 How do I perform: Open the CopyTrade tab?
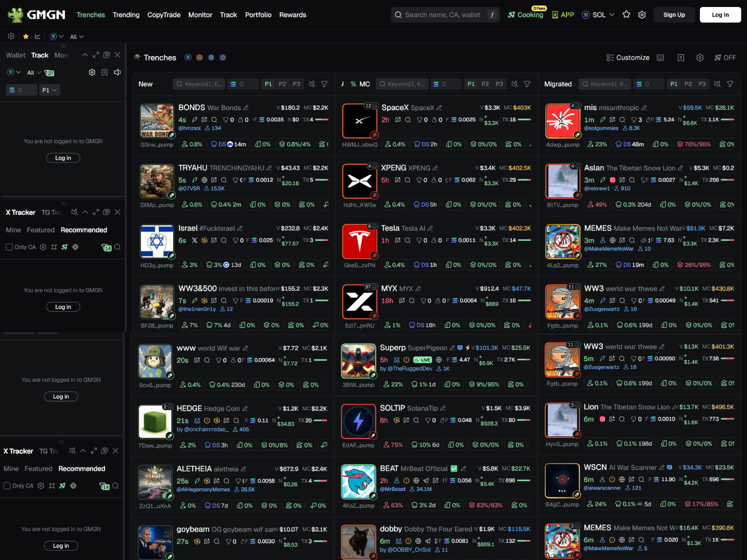(x=164, y=15)
